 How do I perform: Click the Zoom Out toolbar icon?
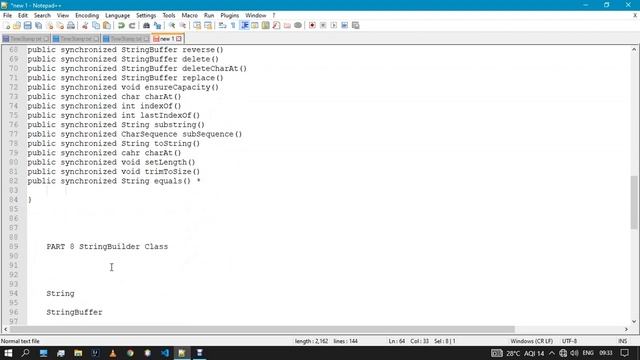pos(183,25)
